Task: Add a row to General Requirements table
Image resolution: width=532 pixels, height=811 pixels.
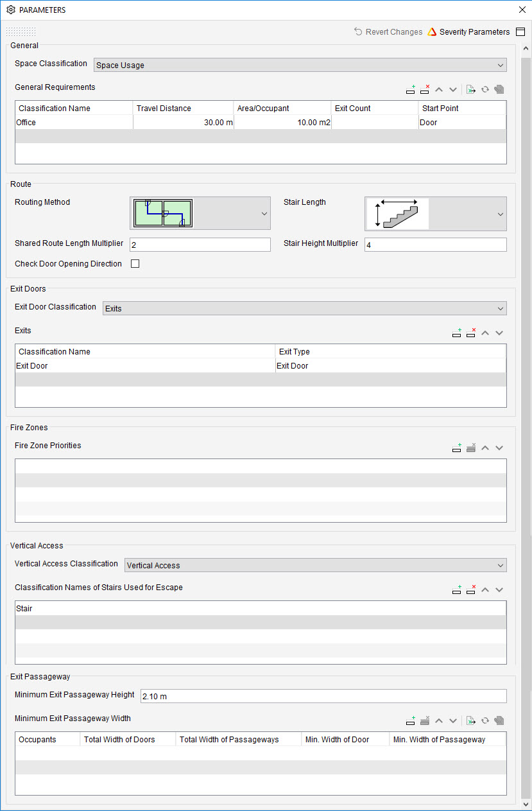Action: pos(411,90)
